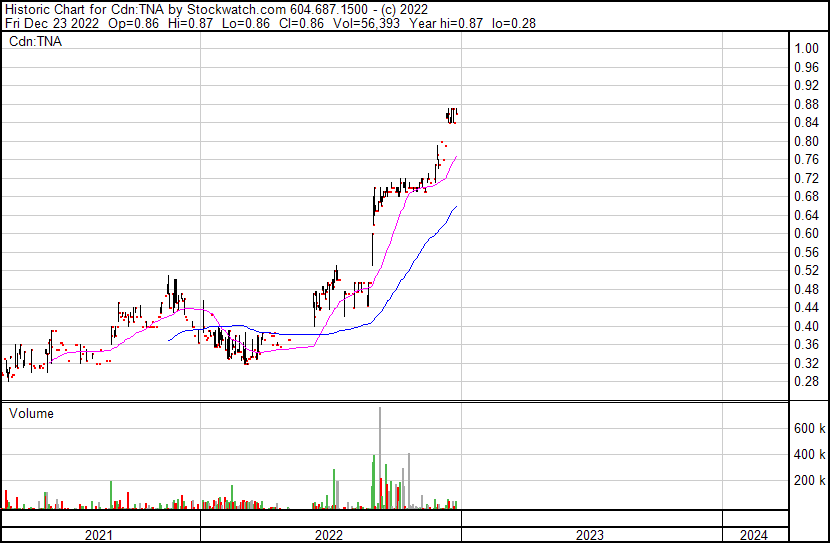Click the Fri Dec 23 2022 date text

point(48,23)
